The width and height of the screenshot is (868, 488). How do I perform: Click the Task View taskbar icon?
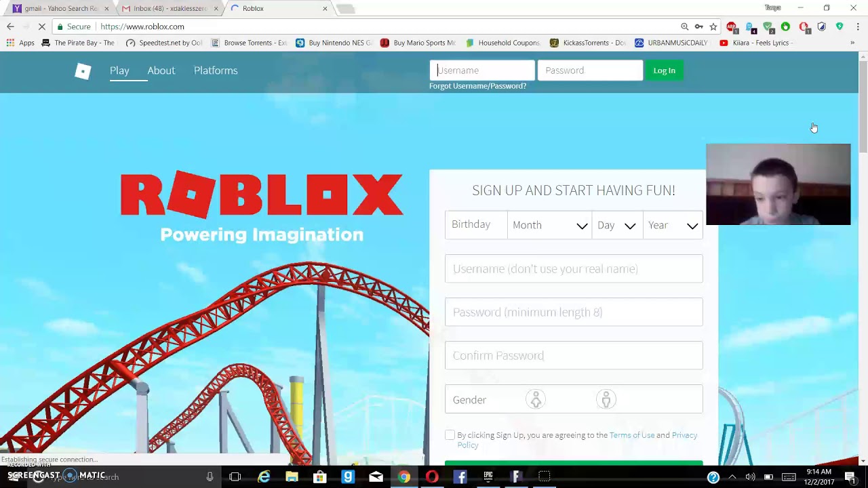[235, 476]
